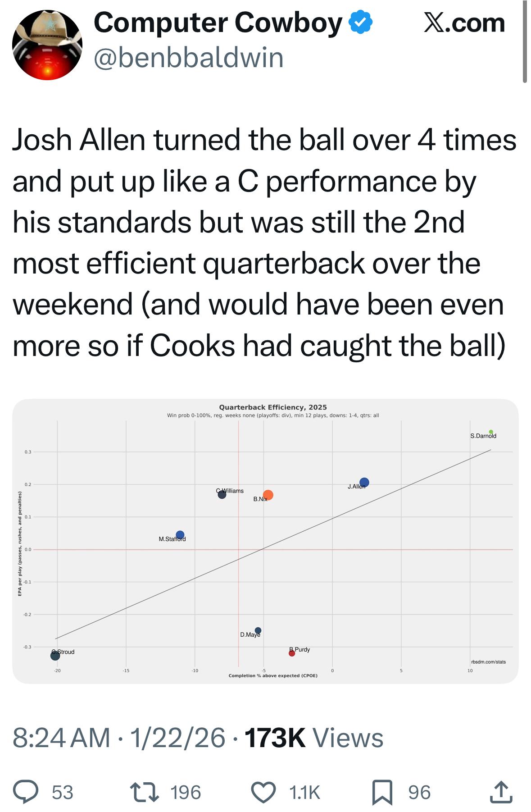Screen dimensions: 531x812
Task: Select the J.Allen blue data point
Action: pyautogui.click(x=364, y=482)
